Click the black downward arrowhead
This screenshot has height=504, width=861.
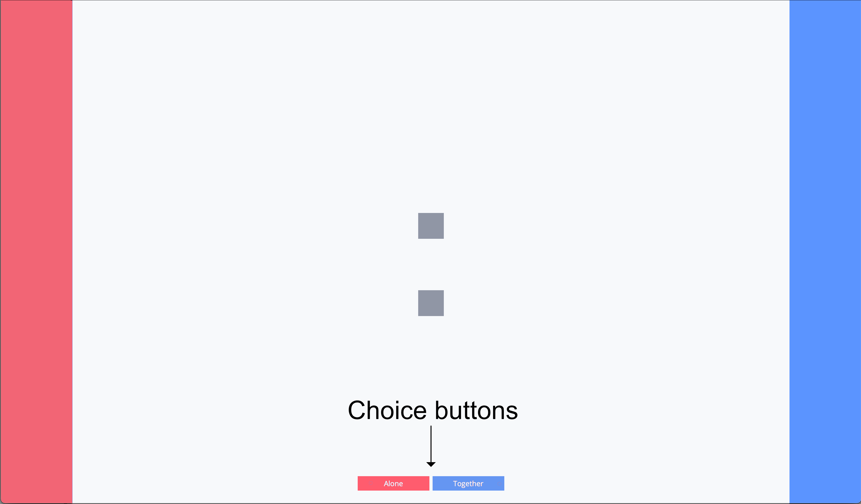431,464
